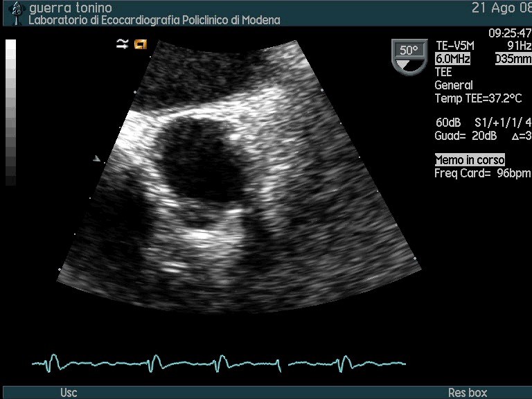Click the Temp TEE=37.2°C reading
The image size is (532, 399).
tap(477, 98)
